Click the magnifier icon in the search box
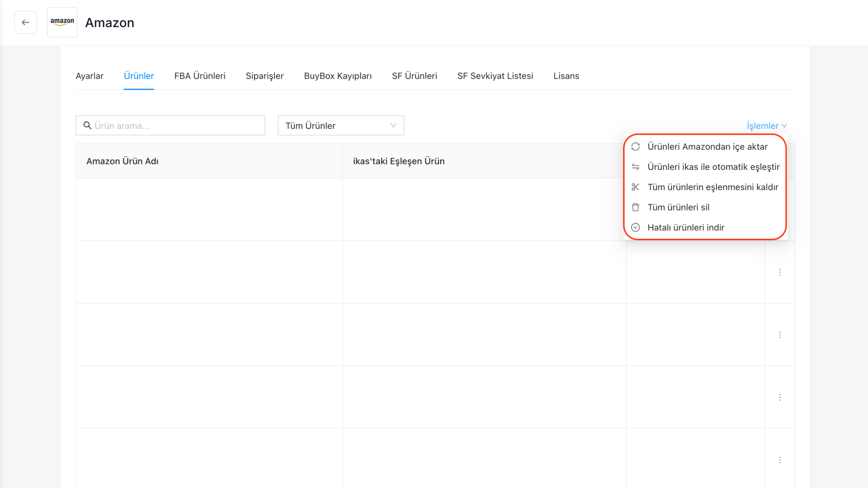This screenshot has height=488, width=868. tap(87, 126)
